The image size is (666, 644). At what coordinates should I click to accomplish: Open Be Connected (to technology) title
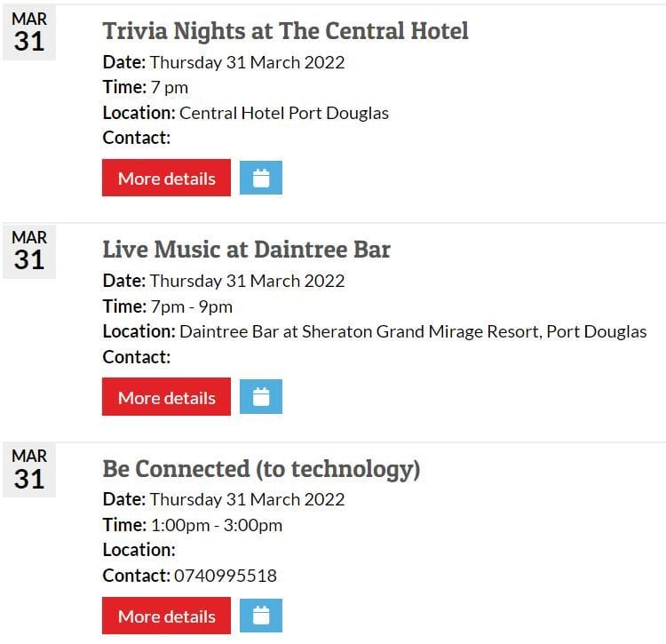tap(261, 468)
